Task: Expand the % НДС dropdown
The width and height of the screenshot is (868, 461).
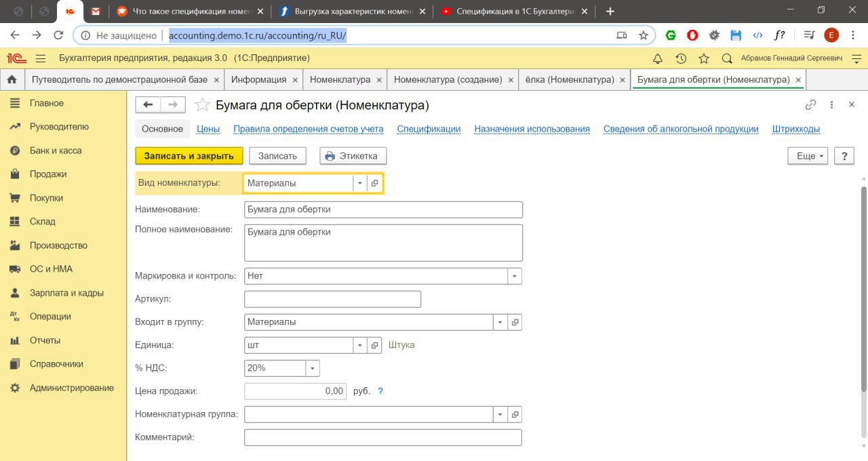Action: 313,368
